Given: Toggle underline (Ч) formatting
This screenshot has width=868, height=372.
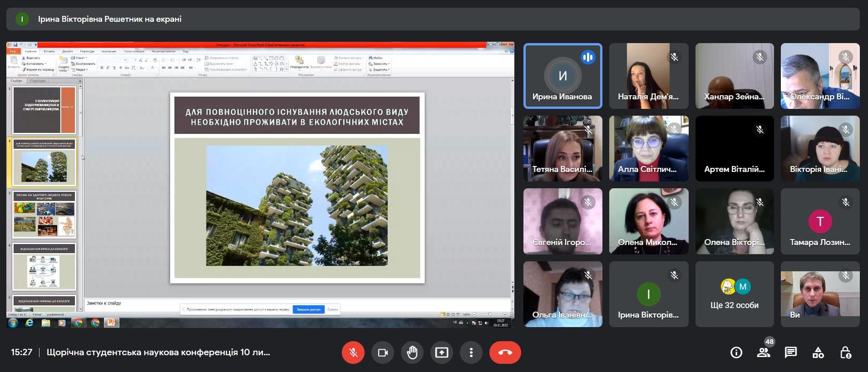Looking at the screenshot, I should pyautogui.click(x=114, y=68).
